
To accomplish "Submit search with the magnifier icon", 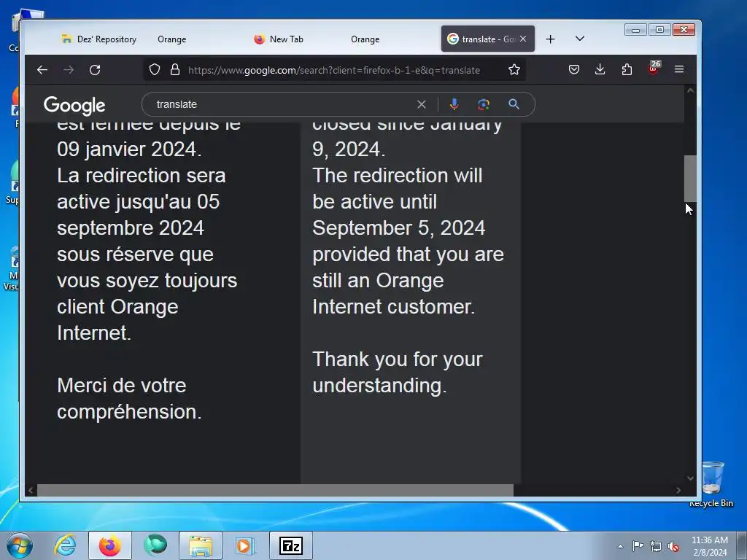I will click(514, 104).
